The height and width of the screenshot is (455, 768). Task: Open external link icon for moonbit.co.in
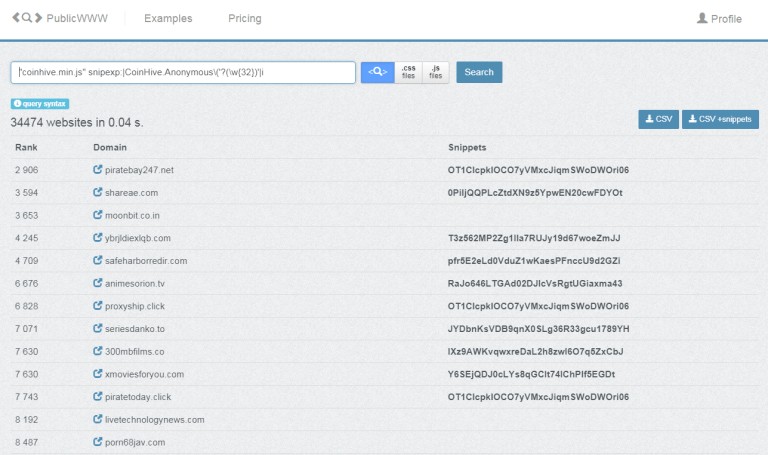click(x=97, y=215)
